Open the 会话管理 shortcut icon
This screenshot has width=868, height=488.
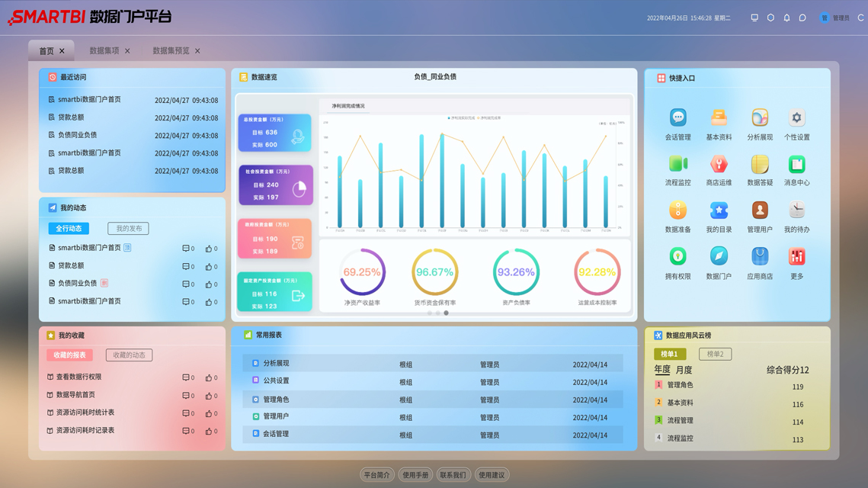[677, 118]
